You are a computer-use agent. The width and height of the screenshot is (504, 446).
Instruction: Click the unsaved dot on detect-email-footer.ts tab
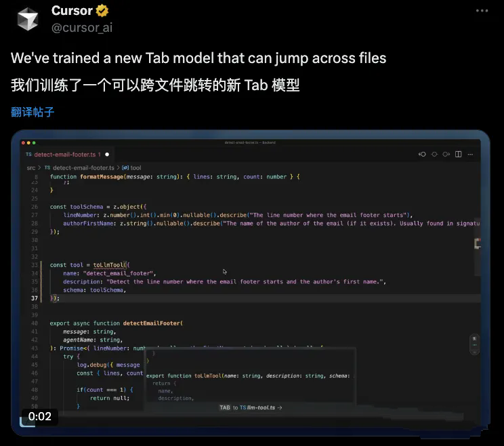pos(107,155)
